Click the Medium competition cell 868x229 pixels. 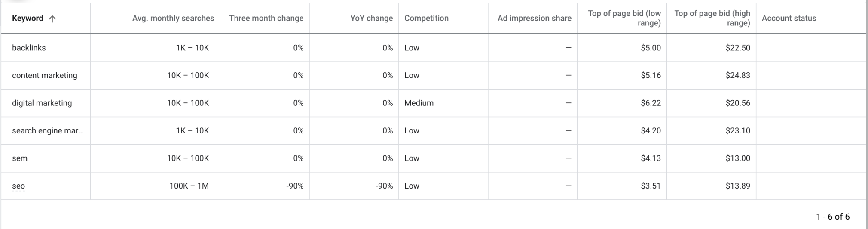(x=419, y=103)
